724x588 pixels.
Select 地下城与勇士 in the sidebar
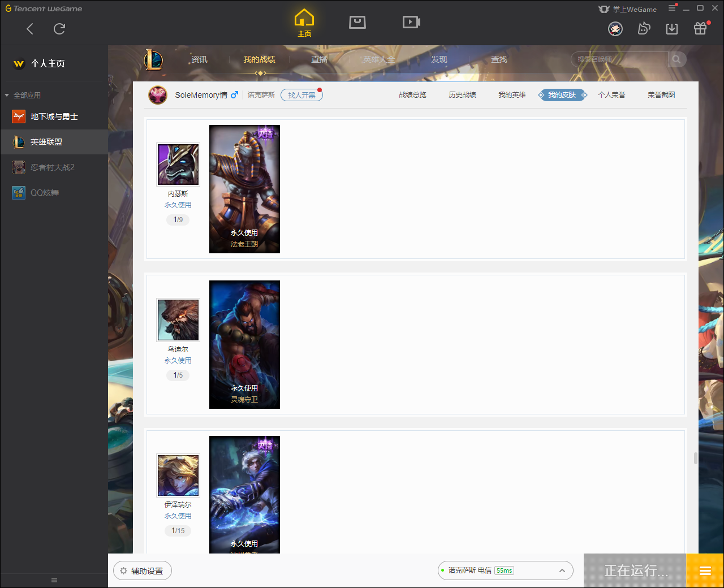tap(54, 116)
